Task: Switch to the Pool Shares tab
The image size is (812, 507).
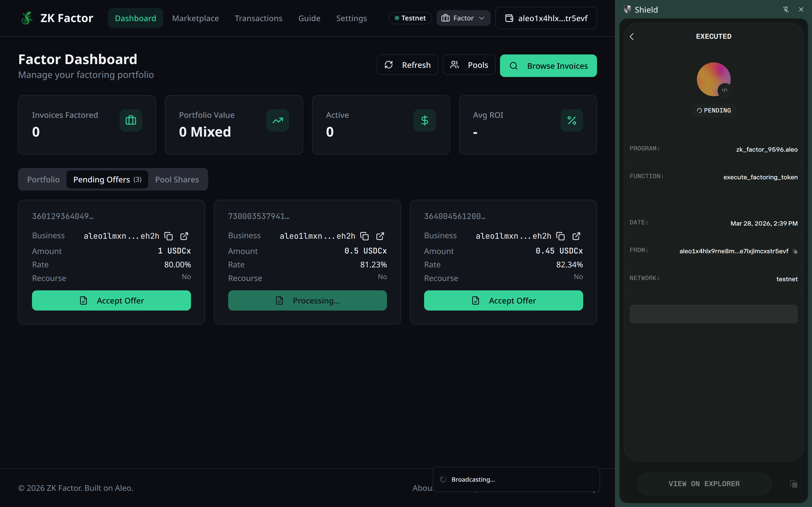Action: (177, 179)
